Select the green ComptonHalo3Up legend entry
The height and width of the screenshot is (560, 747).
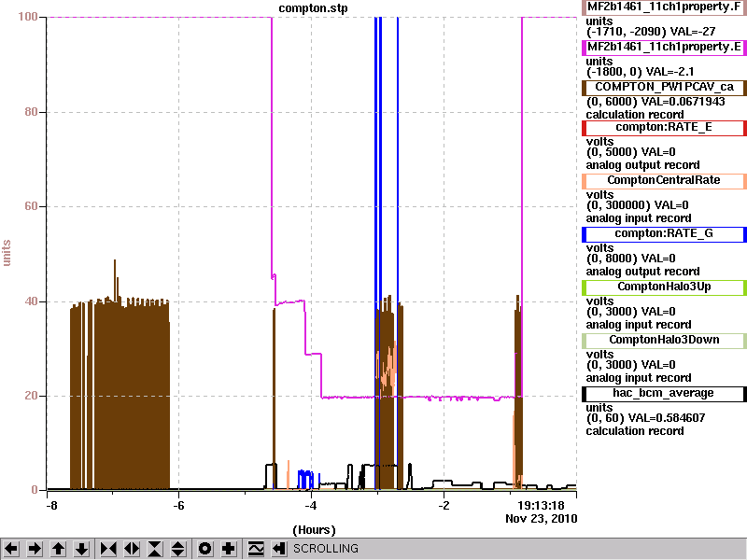(x=664, y=287)
